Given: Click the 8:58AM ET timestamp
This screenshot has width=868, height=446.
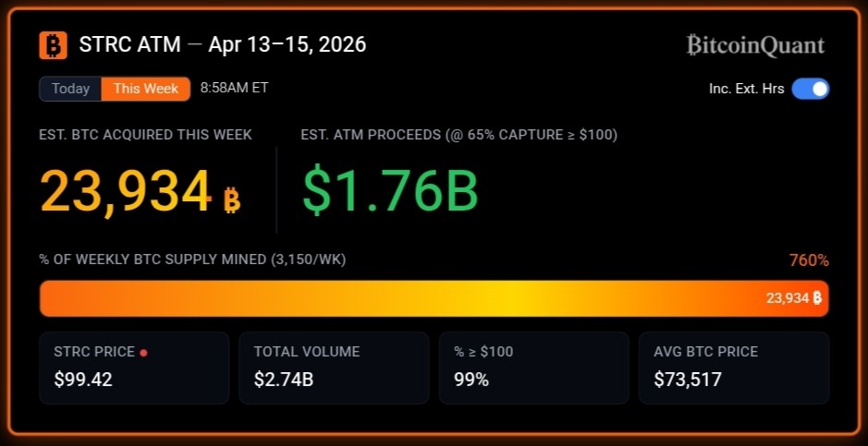Looking at the screenshot, I should 234,88.
